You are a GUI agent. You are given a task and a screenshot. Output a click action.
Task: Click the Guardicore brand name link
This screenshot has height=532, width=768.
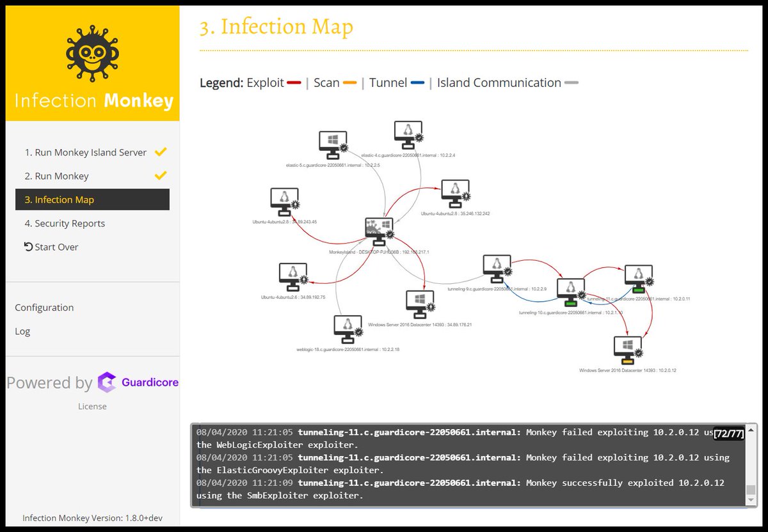coord(150,382)
